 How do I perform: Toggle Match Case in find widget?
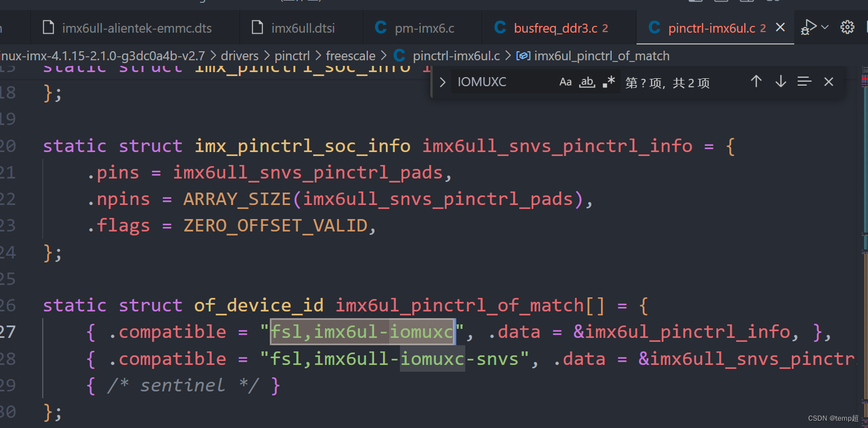[566, 82]
